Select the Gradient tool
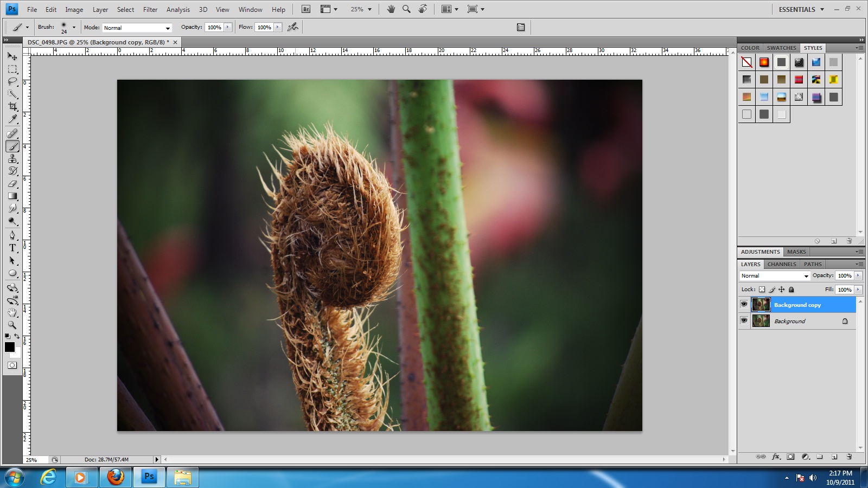The width and height of the screenshot is (868, 488). coord(12,196)
